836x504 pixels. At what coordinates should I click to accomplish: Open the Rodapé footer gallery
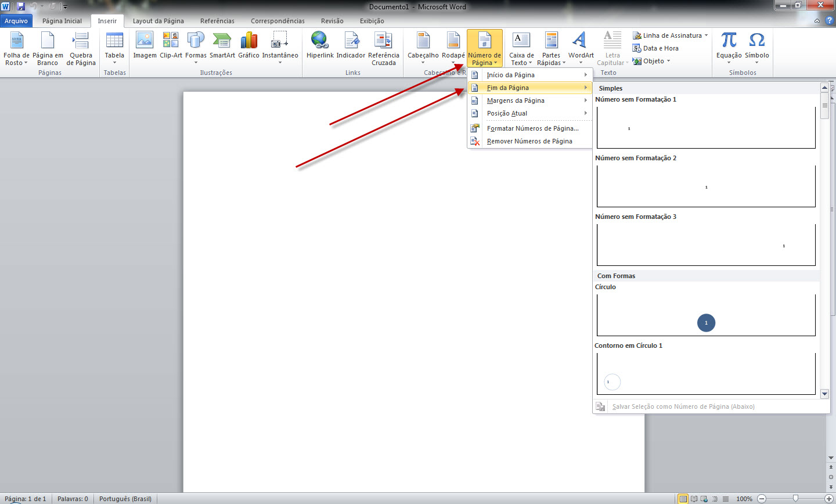(x=453, y=49)
